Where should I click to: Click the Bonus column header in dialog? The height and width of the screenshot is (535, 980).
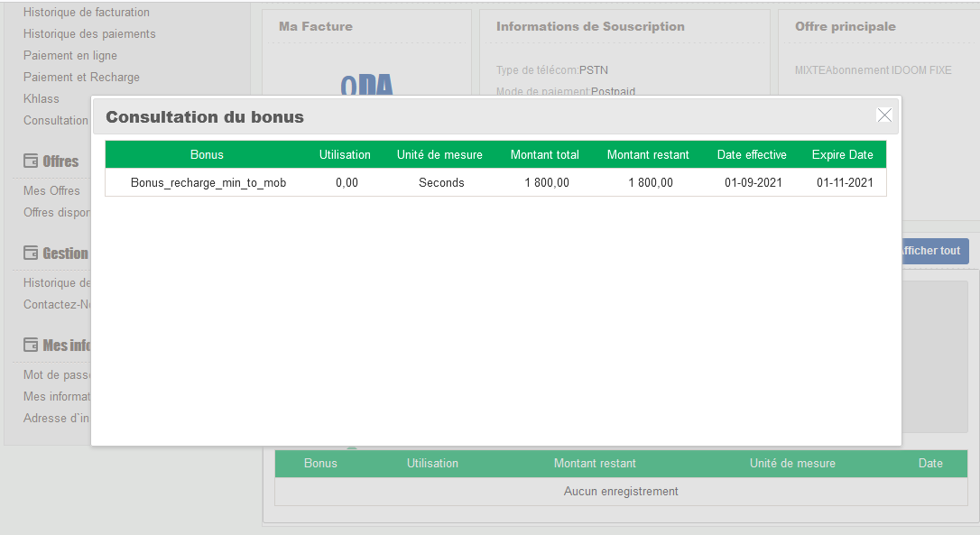click(x=207, y=155)
